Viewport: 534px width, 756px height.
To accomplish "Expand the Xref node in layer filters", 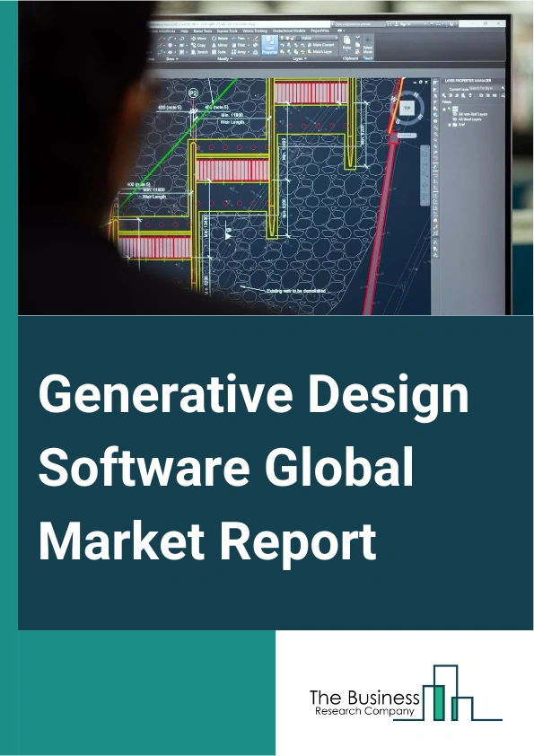I will 449,125.
